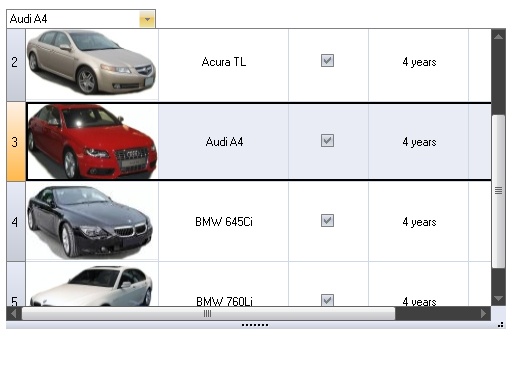
Task: Click the beige Acura TL car thumbnail
Action: coord(92,63)
